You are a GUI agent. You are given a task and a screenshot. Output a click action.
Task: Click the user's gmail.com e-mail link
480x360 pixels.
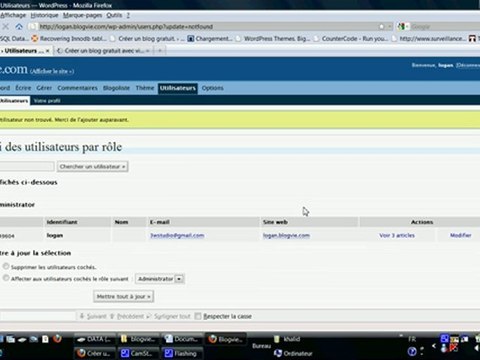(x=177, y=235)
